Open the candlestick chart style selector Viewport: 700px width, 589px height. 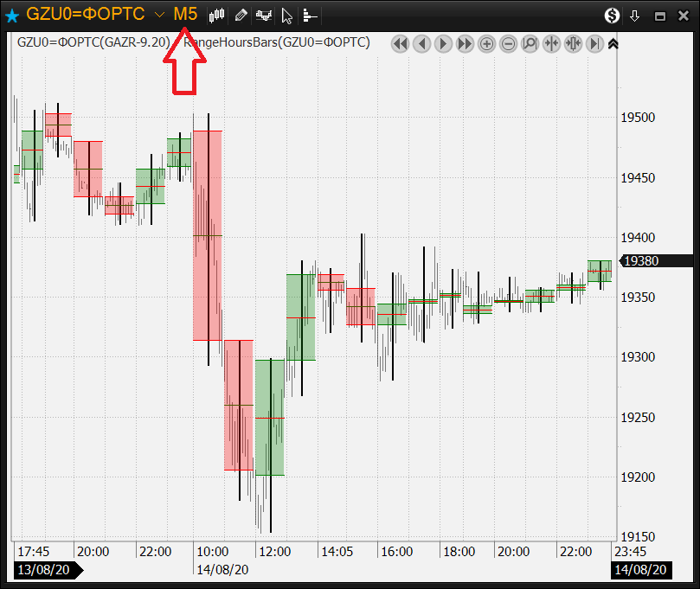coord(217,15)
